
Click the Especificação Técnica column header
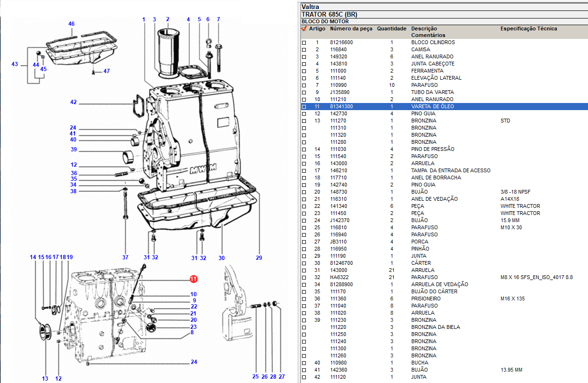[529, 28]
